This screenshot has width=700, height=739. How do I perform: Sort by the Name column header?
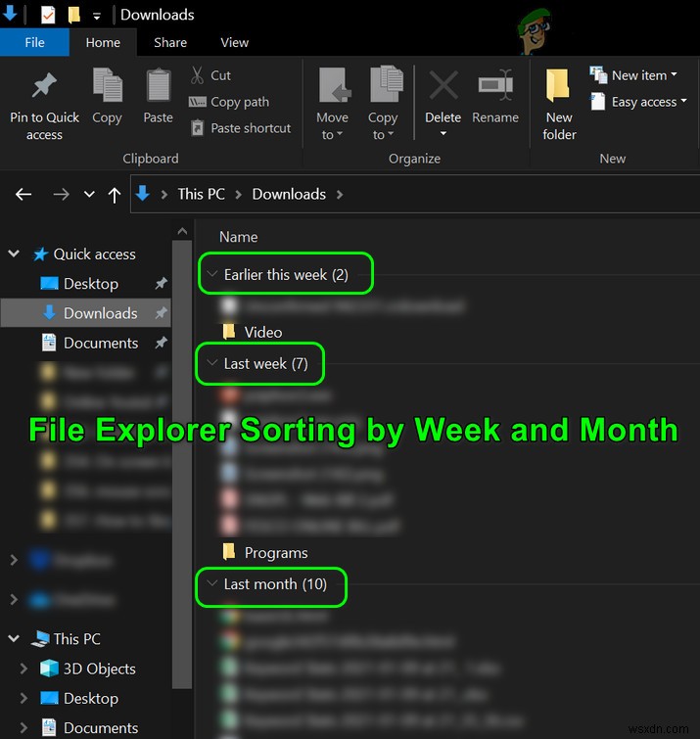239,237
